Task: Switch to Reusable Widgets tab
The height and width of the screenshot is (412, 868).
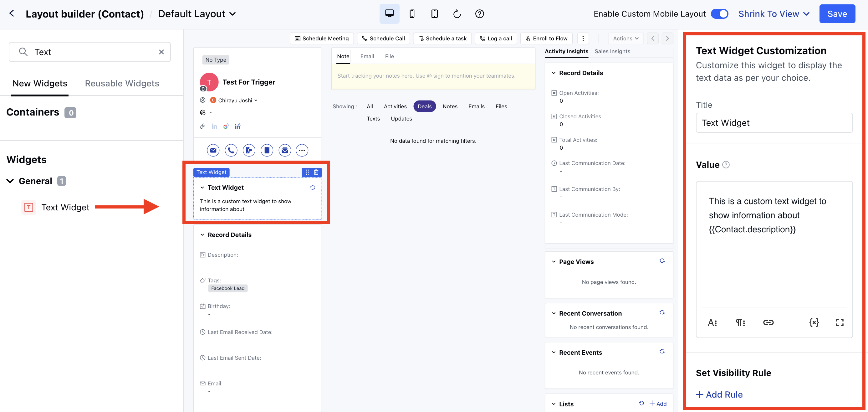Action: click(122, 83)
